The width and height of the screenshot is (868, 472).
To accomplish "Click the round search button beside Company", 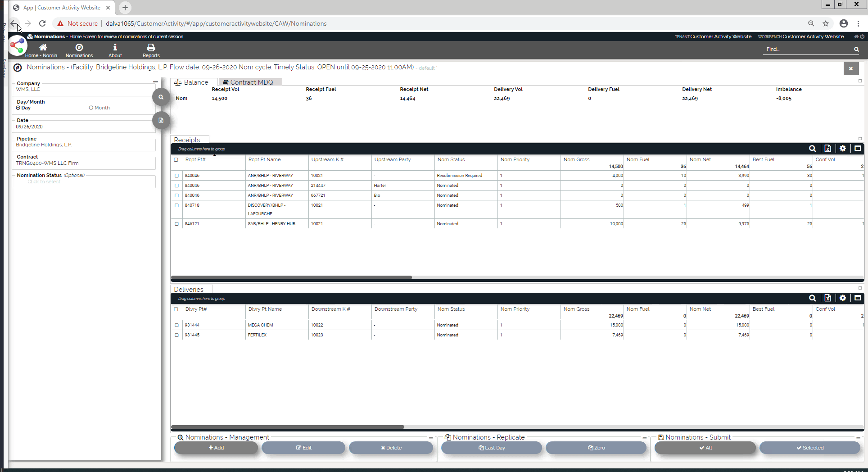I will pyautogui.click(x=161, y=97).
